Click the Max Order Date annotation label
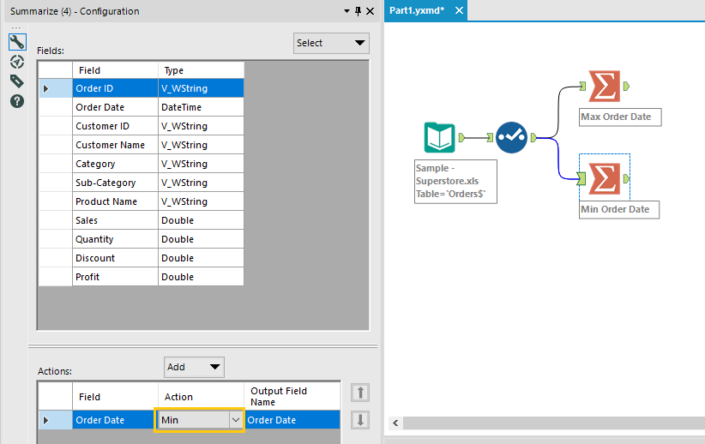This screenshot has height=444, width=705. 620,117
